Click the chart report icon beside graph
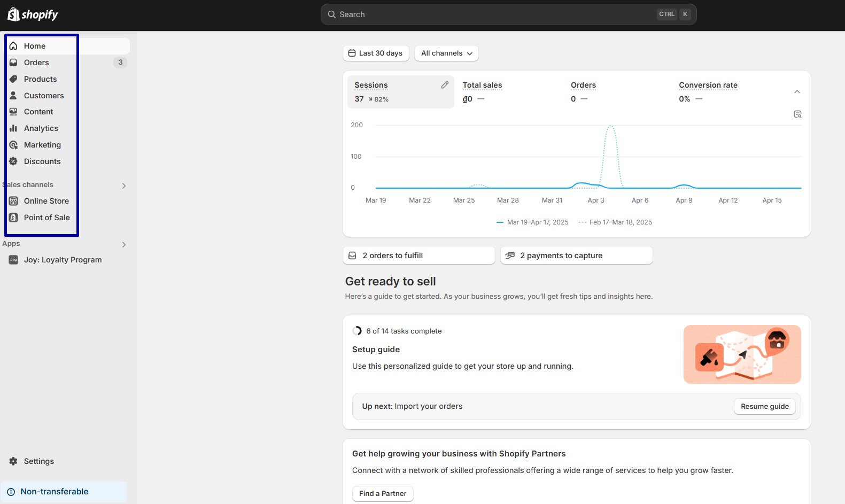This screenshot has width=845, height=504. click(x=797, y=114)
